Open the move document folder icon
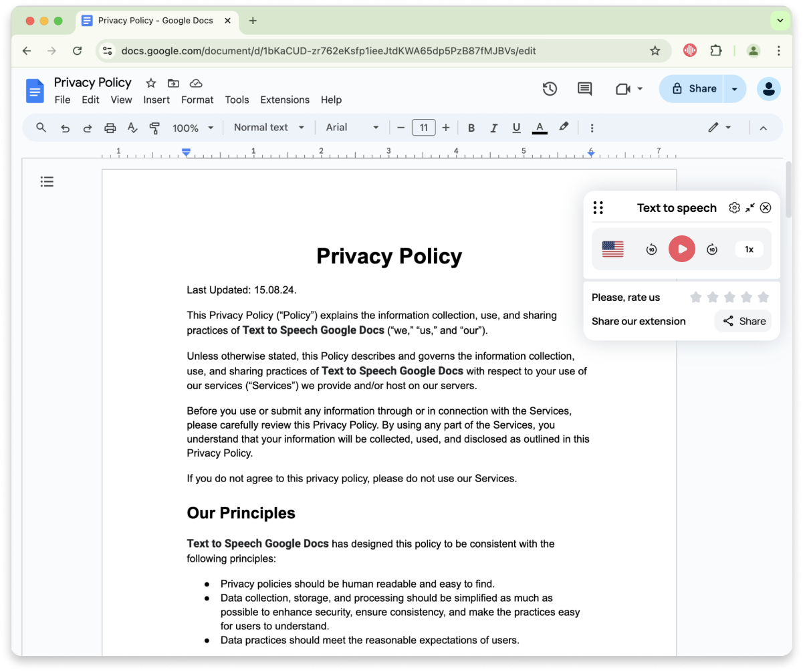The image size is (803, 672). [x=173, y=83]
